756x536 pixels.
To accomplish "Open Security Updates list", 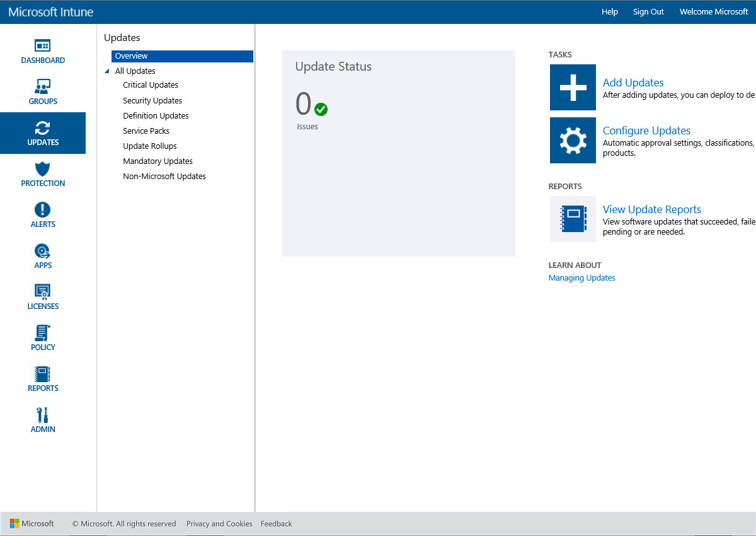I will (152, 100).
